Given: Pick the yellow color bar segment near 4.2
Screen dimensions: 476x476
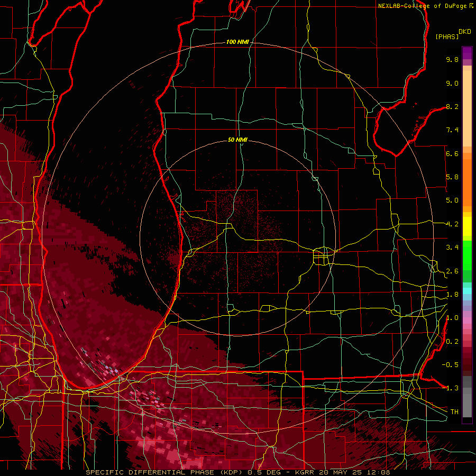Looking at the screenshot, I should pos(467,226).
